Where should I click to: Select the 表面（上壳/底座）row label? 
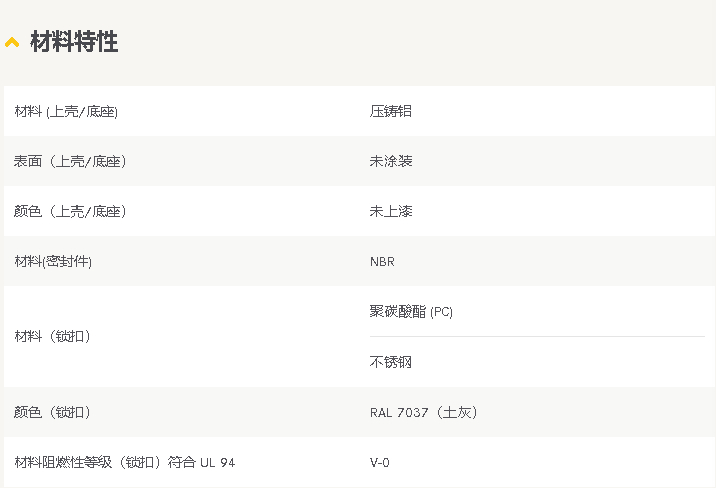click(70, 161)
